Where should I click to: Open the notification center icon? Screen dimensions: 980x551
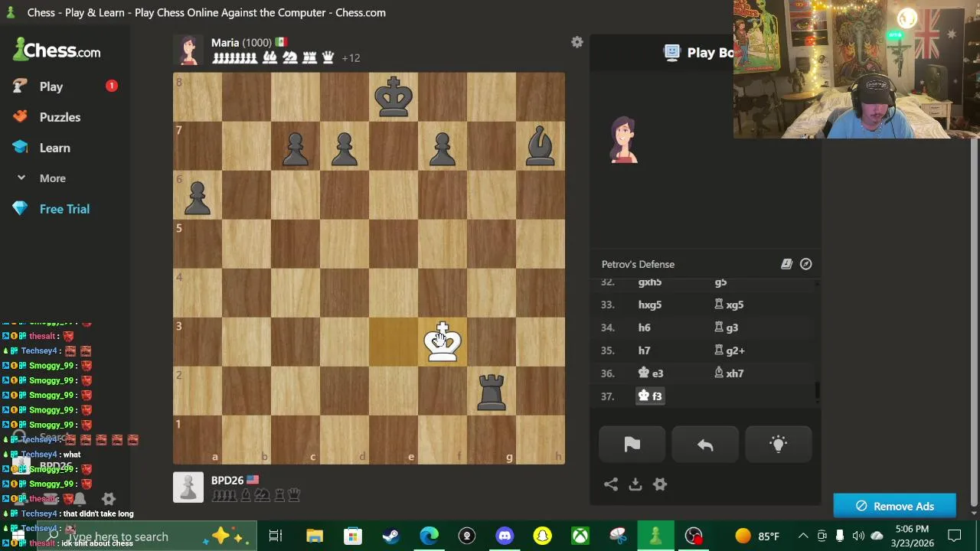pos(955,536)
